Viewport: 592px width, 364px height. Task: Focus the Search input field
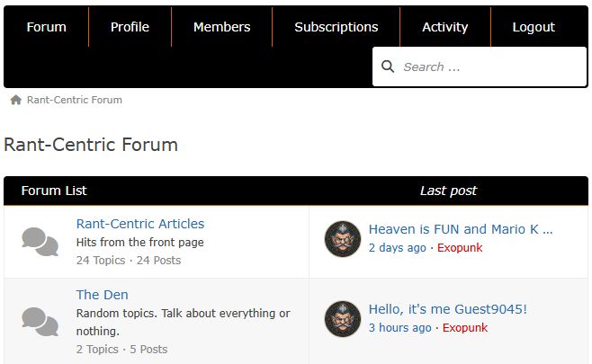click(480, 67)
